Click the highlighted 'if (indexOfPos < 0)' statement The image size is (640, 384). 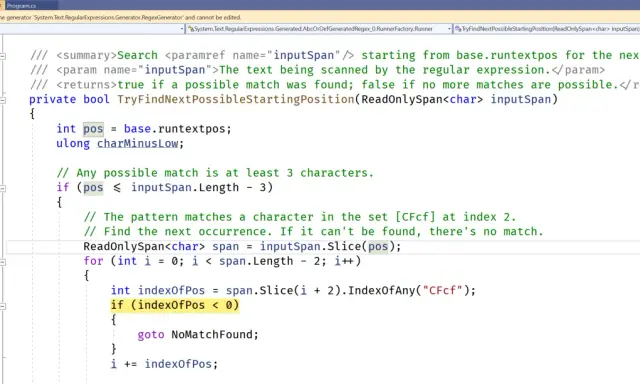pos(175,305)
